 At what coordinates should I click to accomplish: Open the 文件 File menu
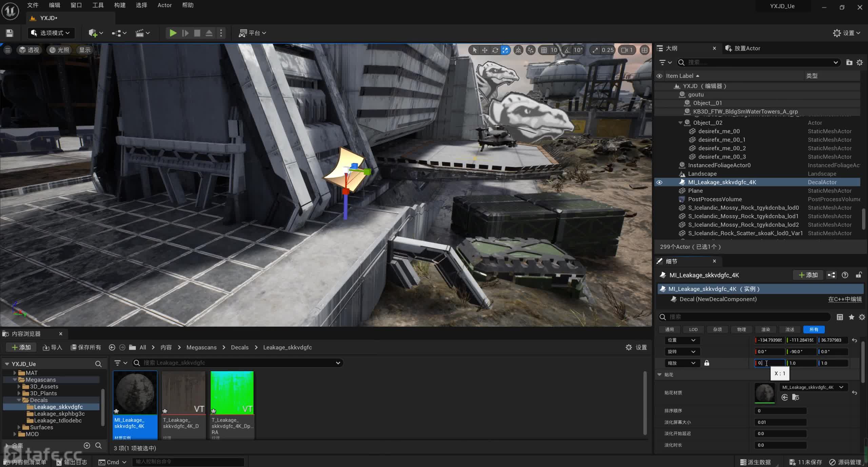(33, 5)
